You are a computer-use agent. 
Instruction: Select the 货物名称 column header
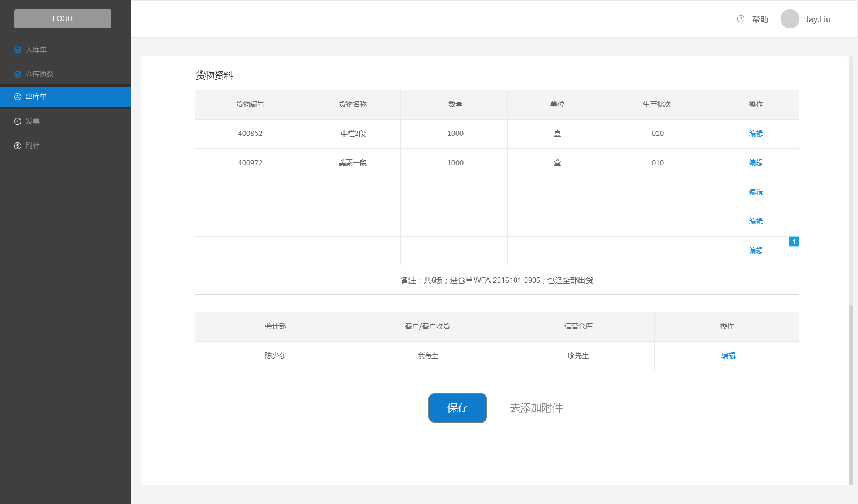coord(353,104)
